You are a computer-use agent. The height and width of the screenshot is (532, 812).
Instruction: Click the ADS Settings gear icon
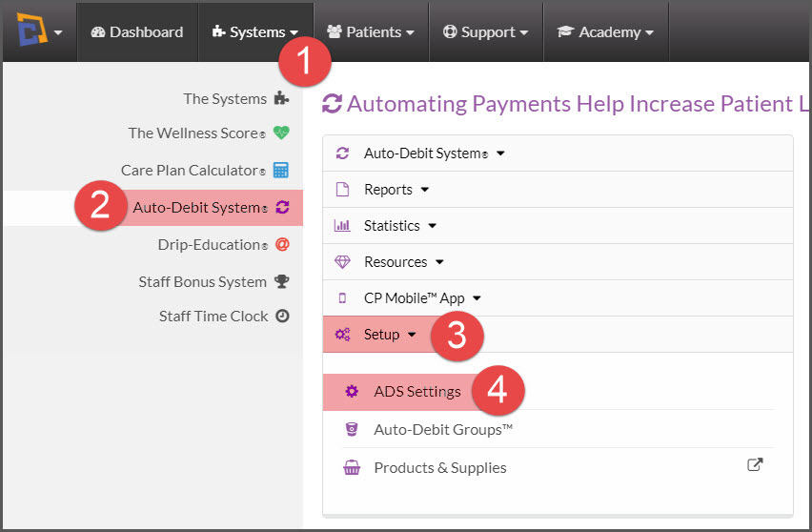pos(352,391)
